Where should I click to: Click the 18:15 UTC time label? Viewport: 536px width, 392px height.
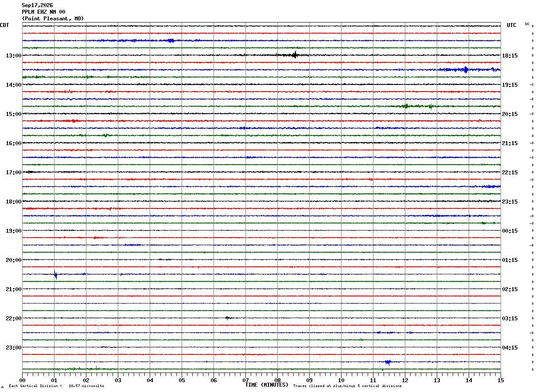click(x=509, y=56)
